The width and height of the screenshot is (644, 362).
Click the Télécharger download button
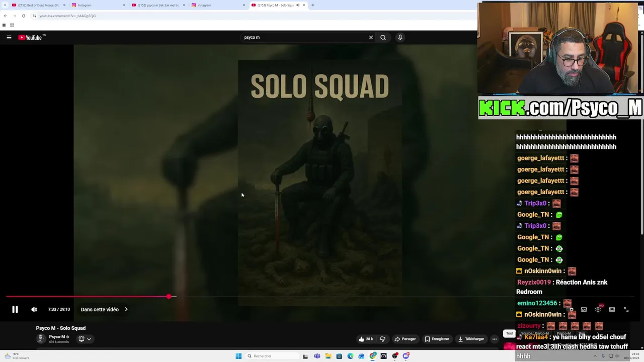pos(471,339)
